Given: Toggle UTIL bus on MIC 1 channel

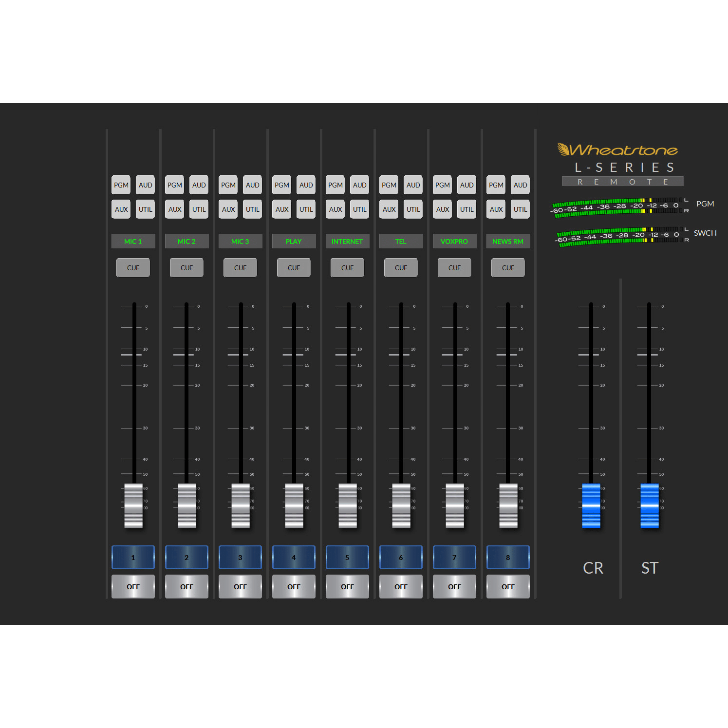Looking at the screenshot, I should [145, 209].
